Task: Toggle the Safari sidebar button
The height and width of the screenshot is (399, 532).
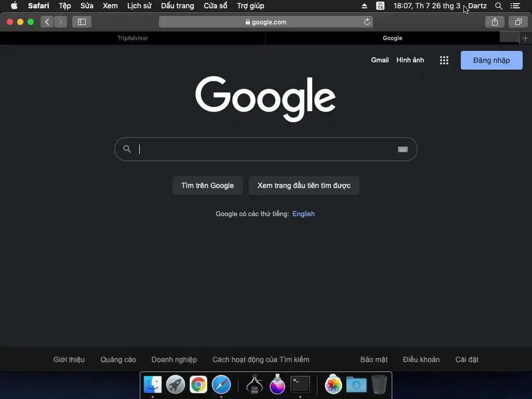Action: point(82,22)
